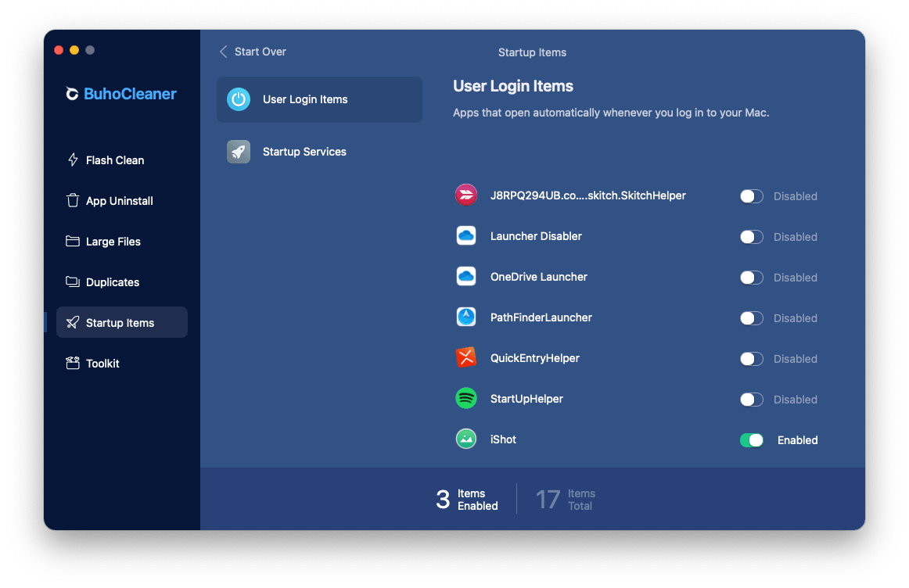Click the J8RPQ294UB SkitchHelper item name
The height and width of the screenshot is (588, 909).
(587, 195)
